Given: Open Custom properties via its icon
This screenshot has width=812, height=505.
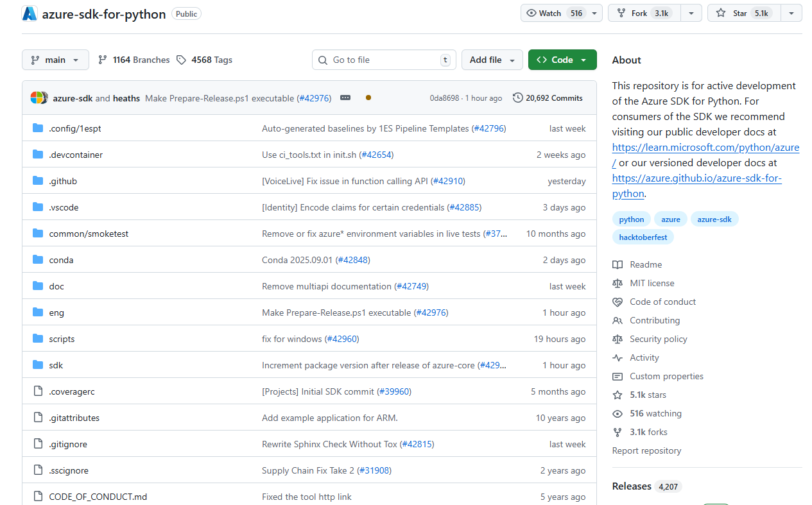Looking at the screenshot, I should 617,376.
